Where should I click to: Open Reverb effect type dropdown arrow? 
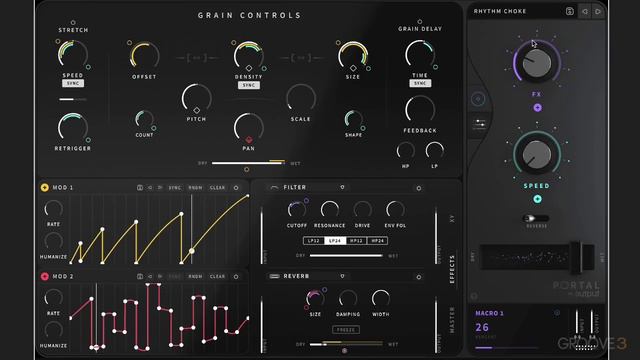point(342,276)
